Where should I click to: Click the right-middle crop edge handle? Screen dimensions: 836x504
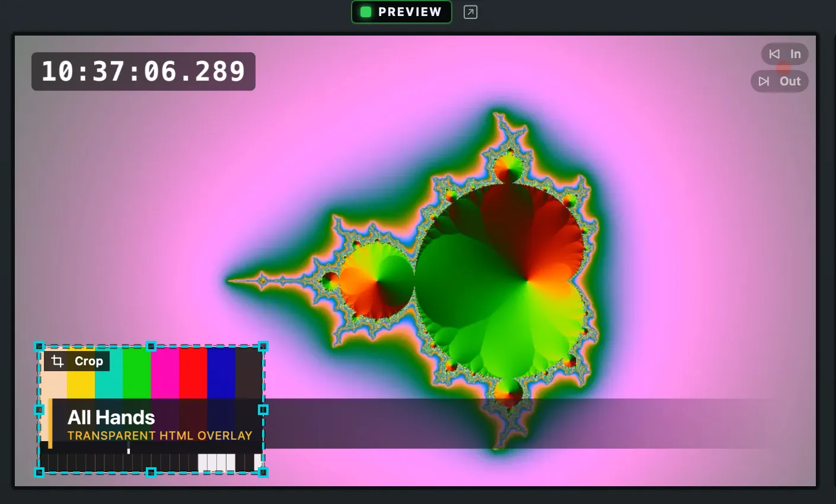(263, 410)
